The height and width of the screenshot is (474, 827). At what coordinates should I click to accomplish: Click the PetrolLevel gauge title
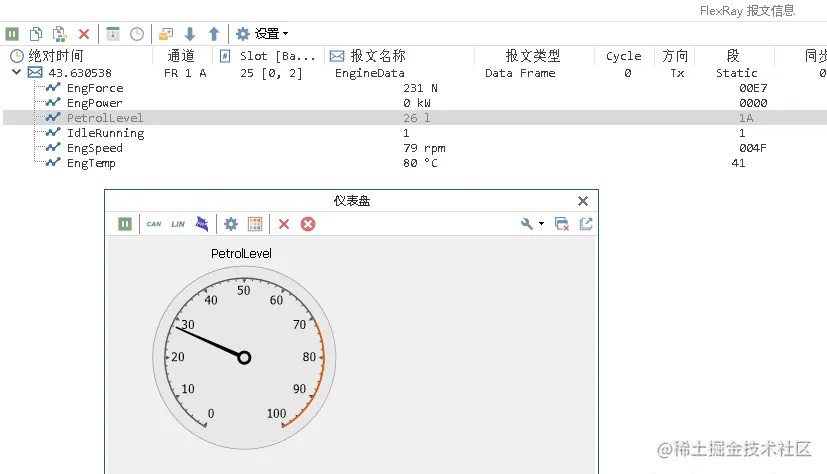click(x=242, y=254)
